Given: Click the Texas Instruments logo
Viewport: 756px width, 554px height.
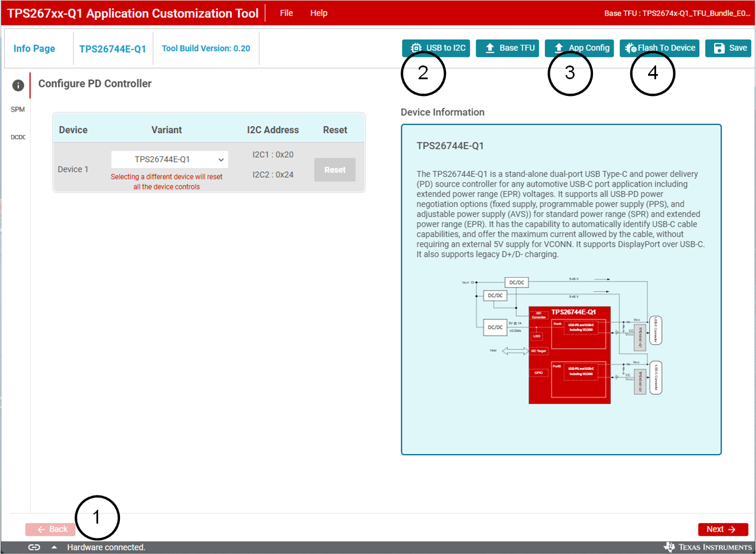Looking at the screenshot, I should (x=708, y=547).
